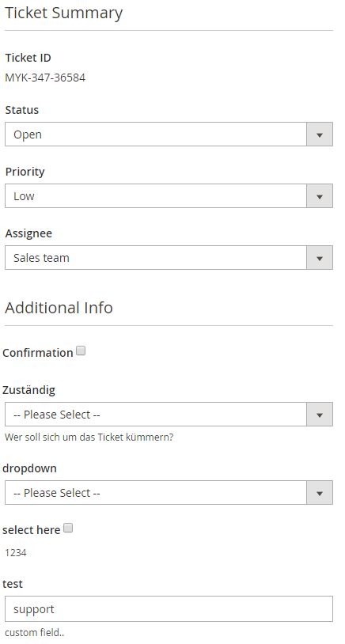Viewport: 345px width, 644px height.
Task: Open the Priority select showing Low
Action: [x=169, y=196]
